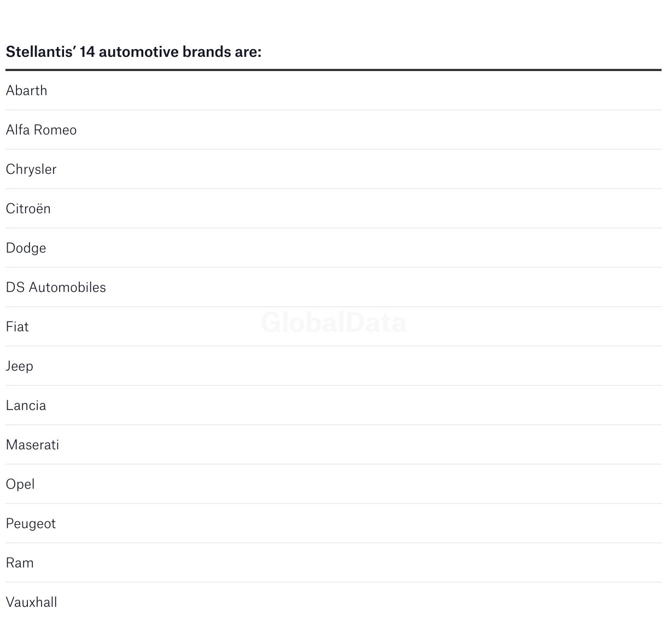Select the Alfa Romeo entry
This screenshot has width=667, height=644.
pyautogui.click(x=333, y=130)
